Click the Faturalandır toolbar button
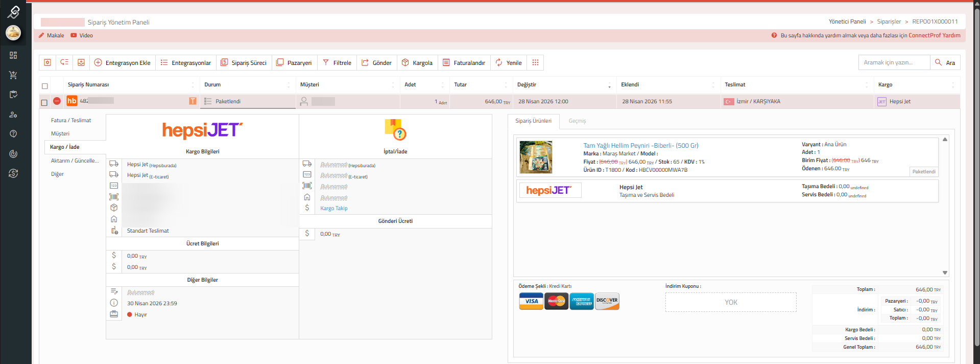Viewport: 980px width, 364px height. 464,62
